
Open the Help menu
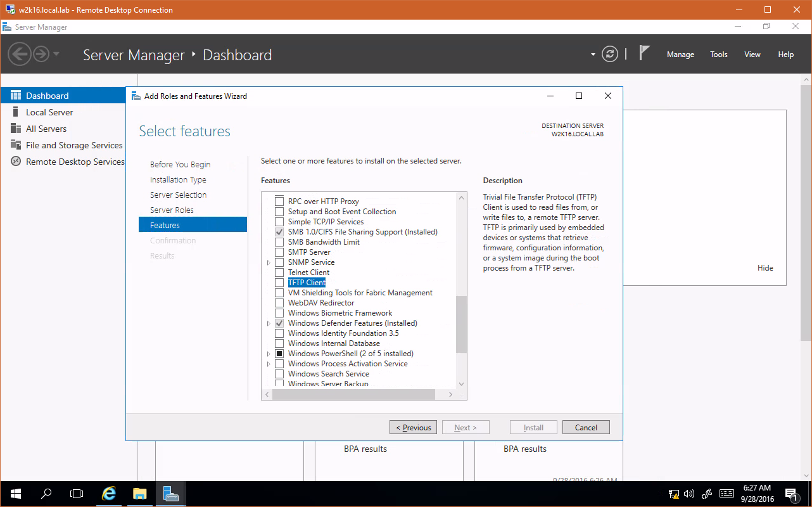[x=786, y=55]
